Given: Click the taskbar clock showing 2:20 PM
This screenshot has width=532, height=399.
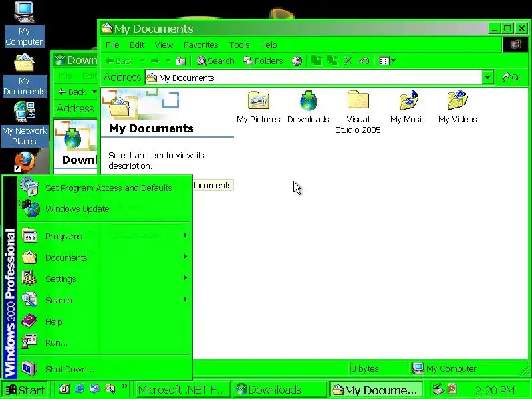Looking at the screenshot, I should (495, 390).
